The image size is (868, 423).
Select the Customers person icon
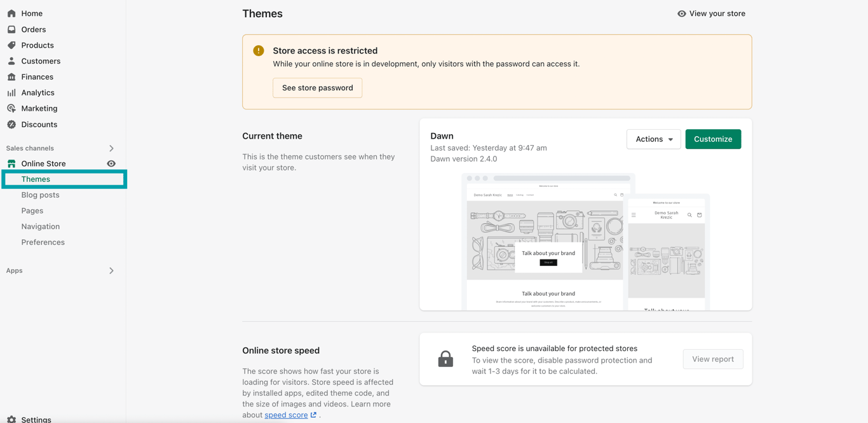pyautogui.click(x=11, y=61)
